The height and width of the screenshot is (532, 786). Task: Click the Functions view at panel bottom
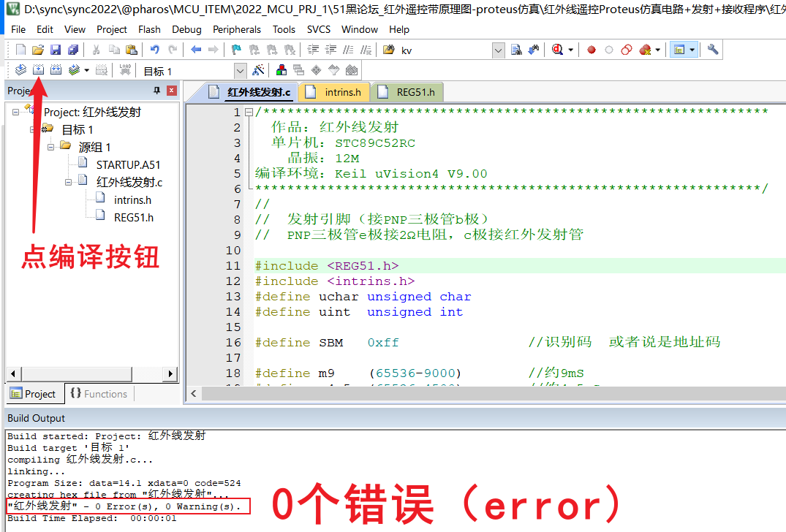[x=99, y=394]
